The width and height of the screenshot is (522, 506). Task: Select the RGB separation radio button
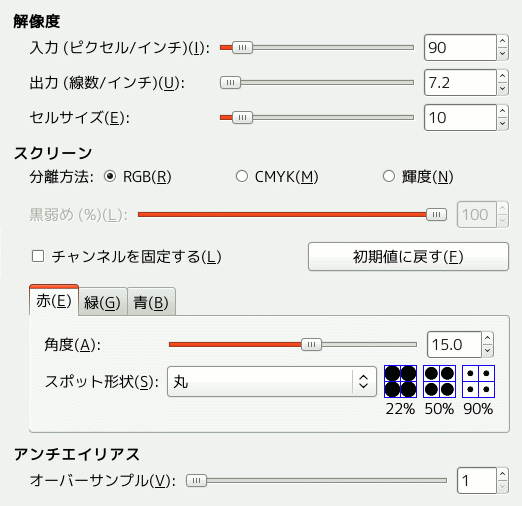[x=110, y=176]
